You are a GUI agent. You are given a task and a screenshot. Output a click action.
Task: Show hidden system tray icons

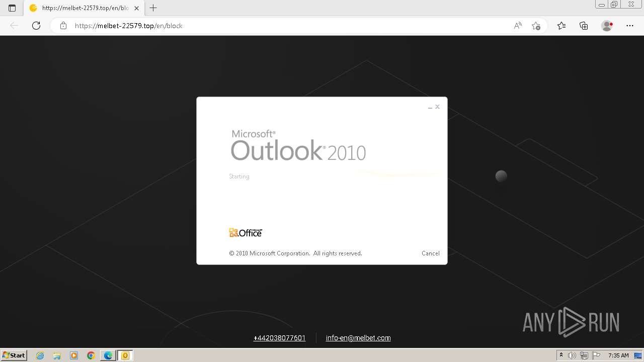561,355
